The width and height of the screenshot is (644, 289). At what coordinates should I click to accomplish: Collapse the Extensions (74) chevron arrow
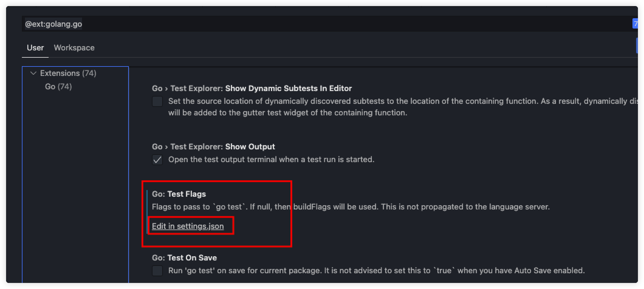(34, 73)
